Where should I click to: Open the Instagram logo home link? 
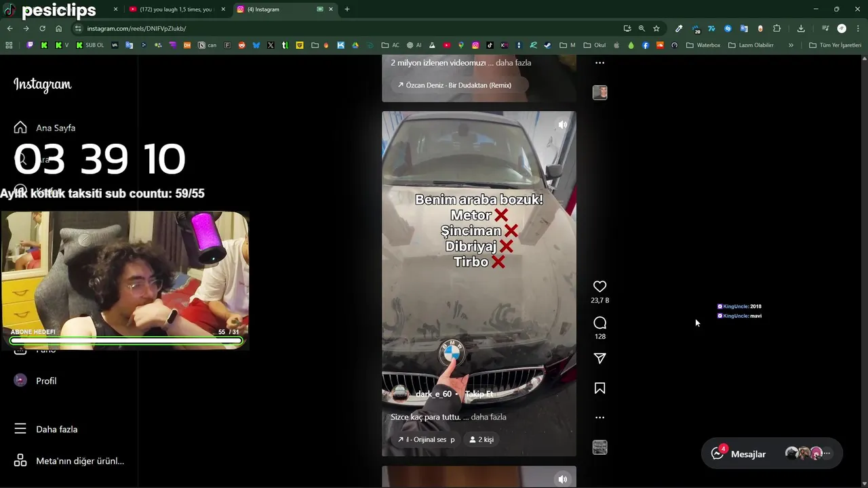point(42,85)
